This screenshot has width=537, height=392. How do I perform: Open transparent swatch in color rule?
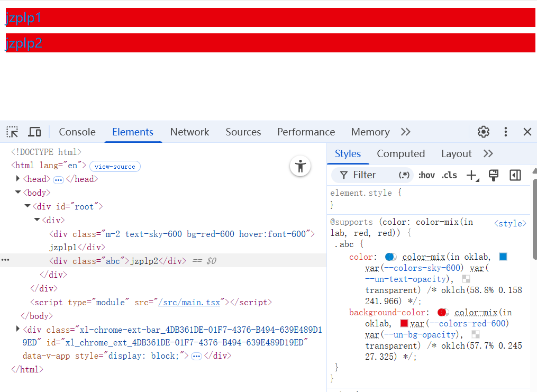pos(466,279)
